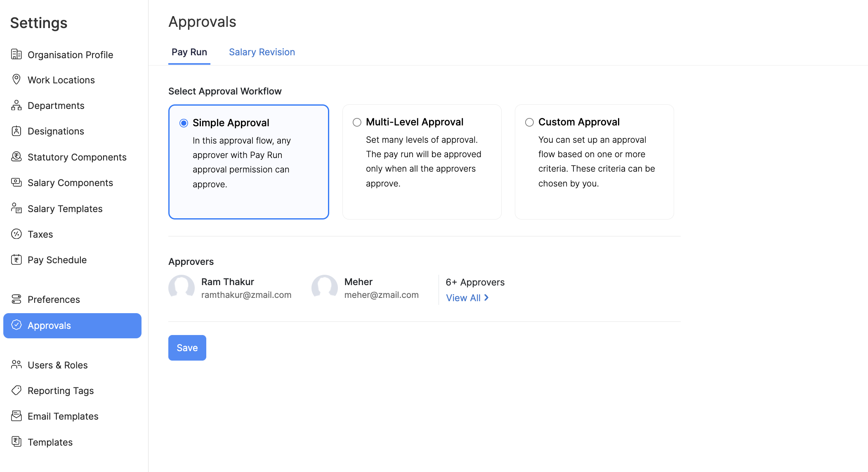
Task: Select the Salary Templates icon
Action: (17, 208)
